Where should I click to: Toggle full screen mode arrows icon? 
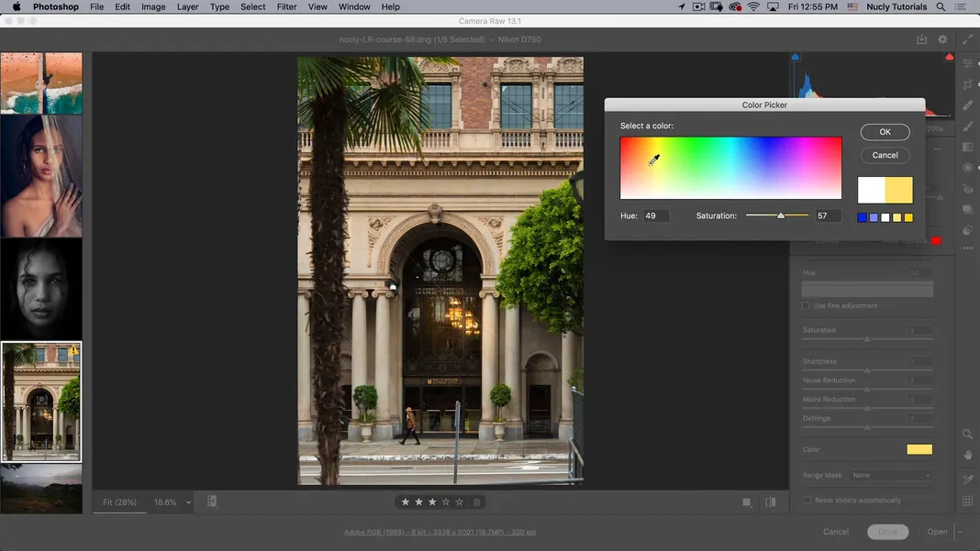[x=967, y=39]
